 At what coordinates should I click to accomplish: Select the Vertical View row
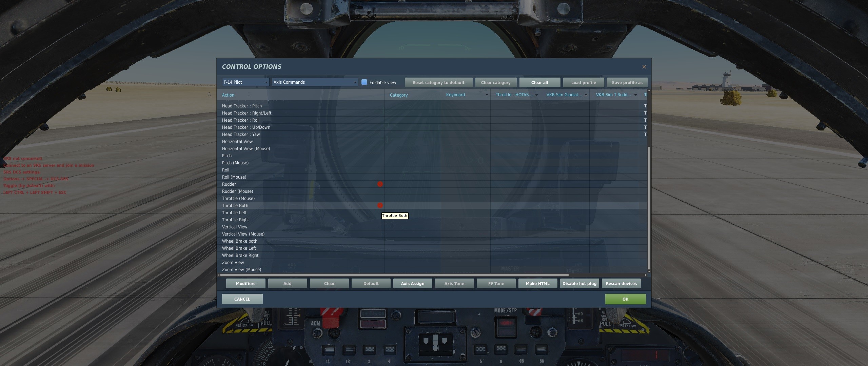[x=432, y=227]
